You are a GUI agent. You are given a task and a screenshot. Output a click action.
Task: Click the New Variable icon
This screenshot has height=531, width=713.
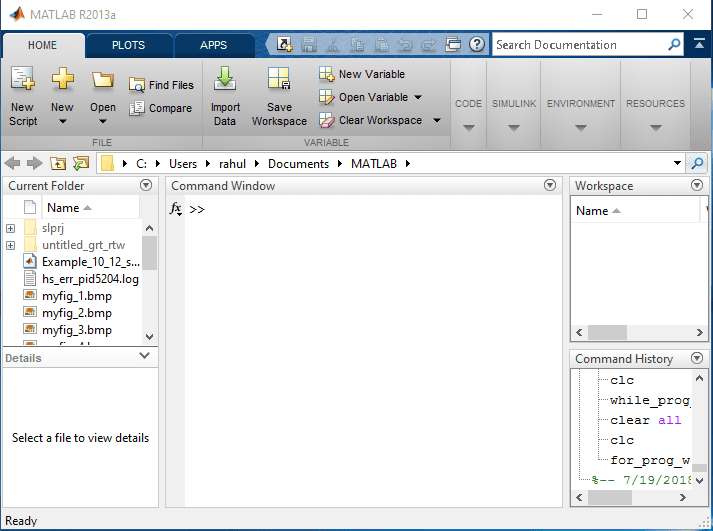(x=327, y=74)
